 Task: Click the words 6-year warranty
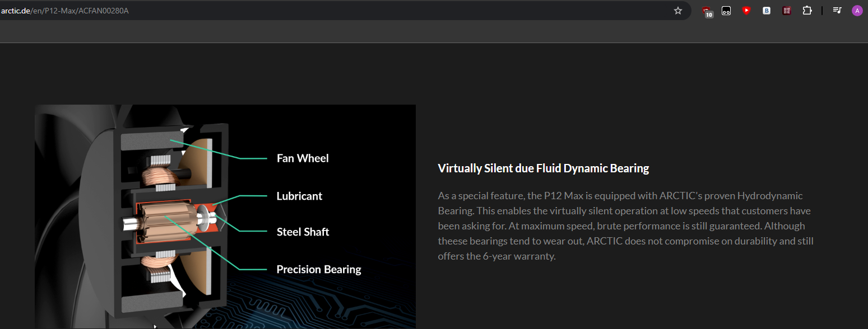click(518, 257)
